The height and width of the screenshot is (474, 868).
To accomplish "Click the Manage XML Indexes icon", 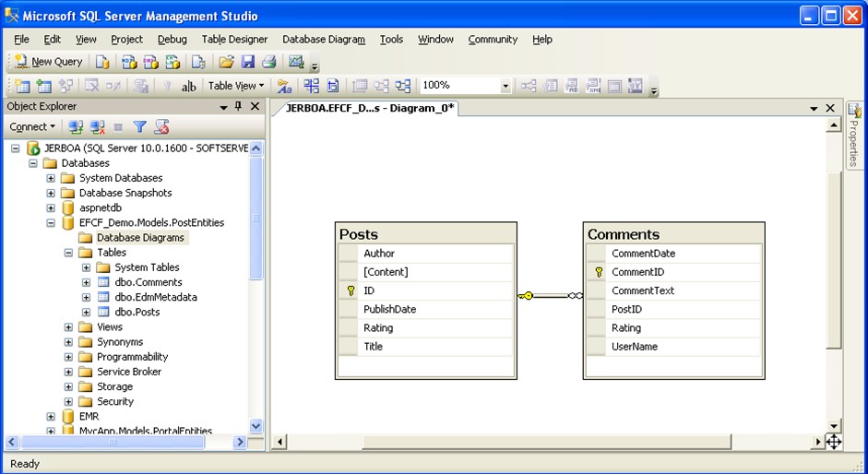I will click(x=593, y=86).
